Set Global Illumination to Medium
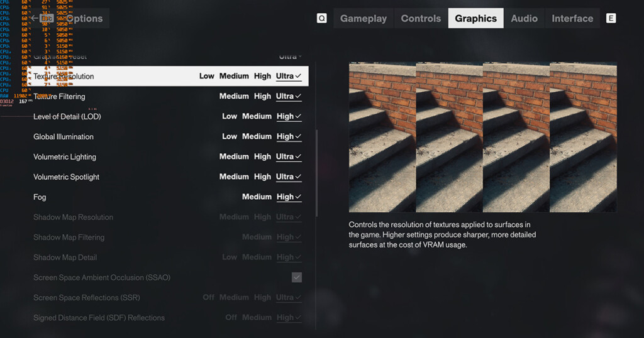 click(257, 136)
